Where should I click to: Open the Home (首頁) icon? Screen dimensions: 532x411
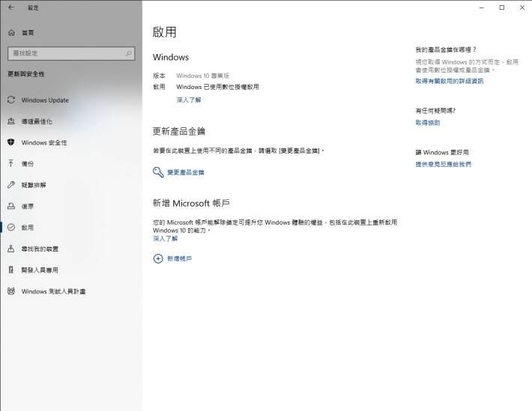click(x=11, y=32)
